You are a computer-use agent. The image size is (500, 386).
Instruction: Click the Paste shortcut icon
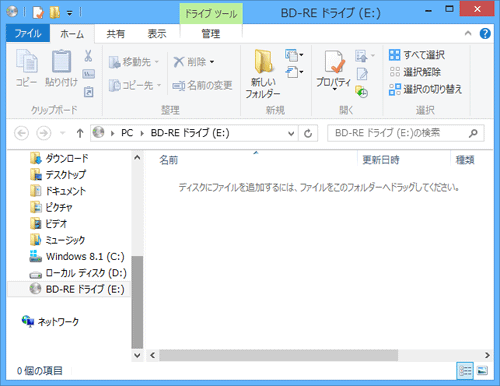click(88, 92)
